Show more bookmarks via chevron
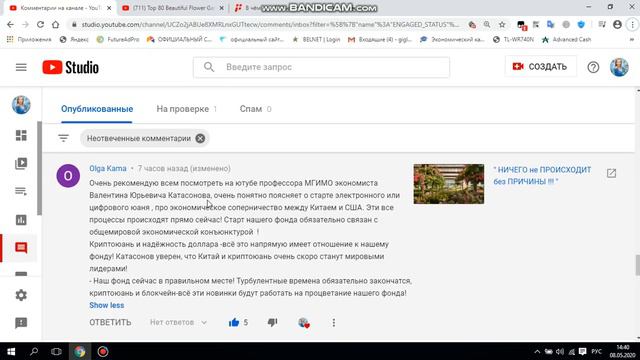 [x=632, y=40]
